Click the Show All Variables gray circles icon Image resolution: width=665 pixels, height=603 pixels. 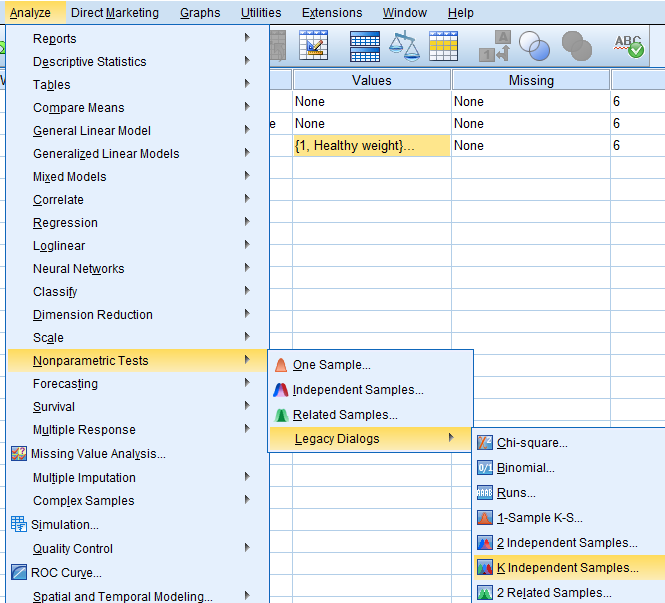pyautogui.click(x=576, y=46)
